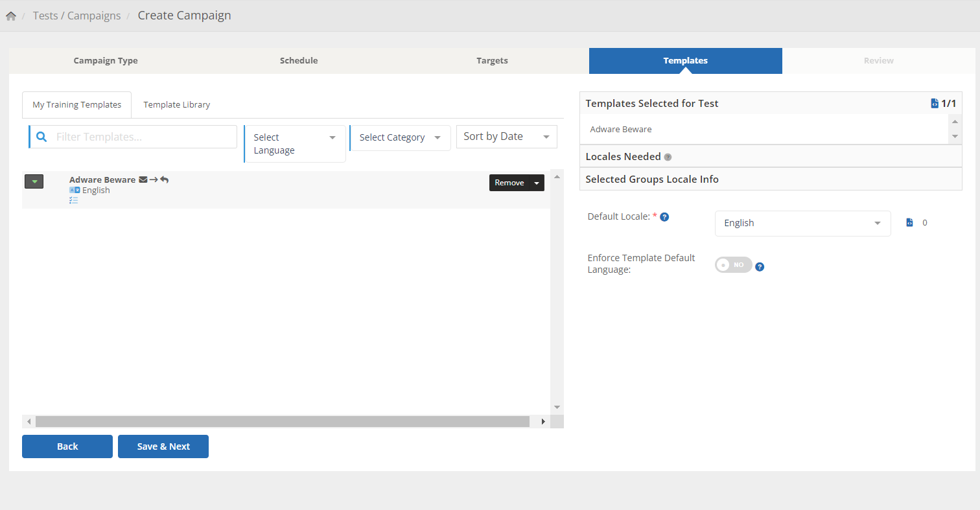Viewport: 980px width, 510px height.
Task: Go to the Review step
Action: [x=879, y=61]
